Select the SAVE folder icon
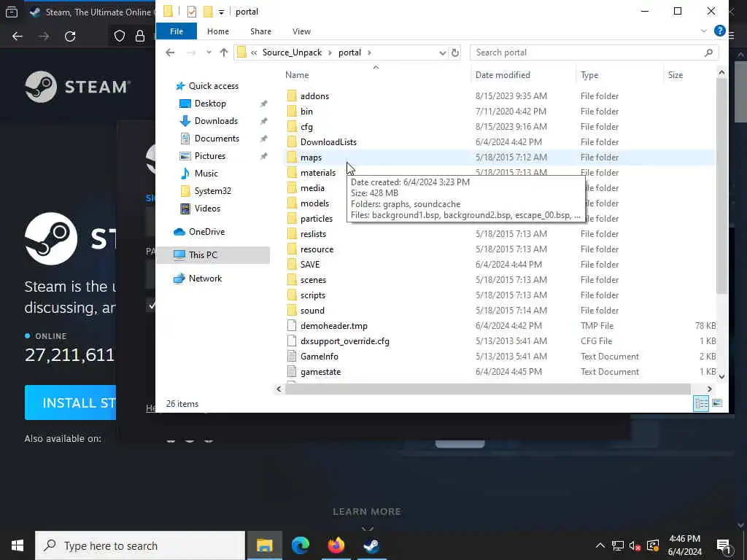 point(292,264)
